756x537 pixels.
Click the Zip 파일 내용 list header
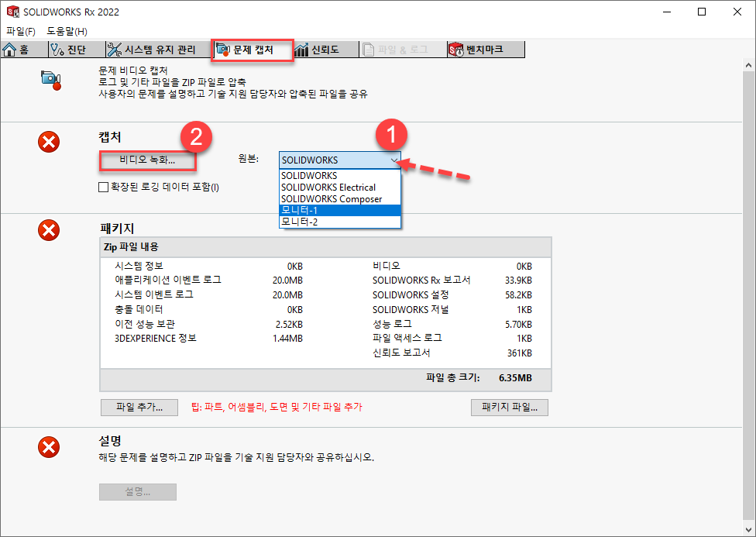pos(325,247)
